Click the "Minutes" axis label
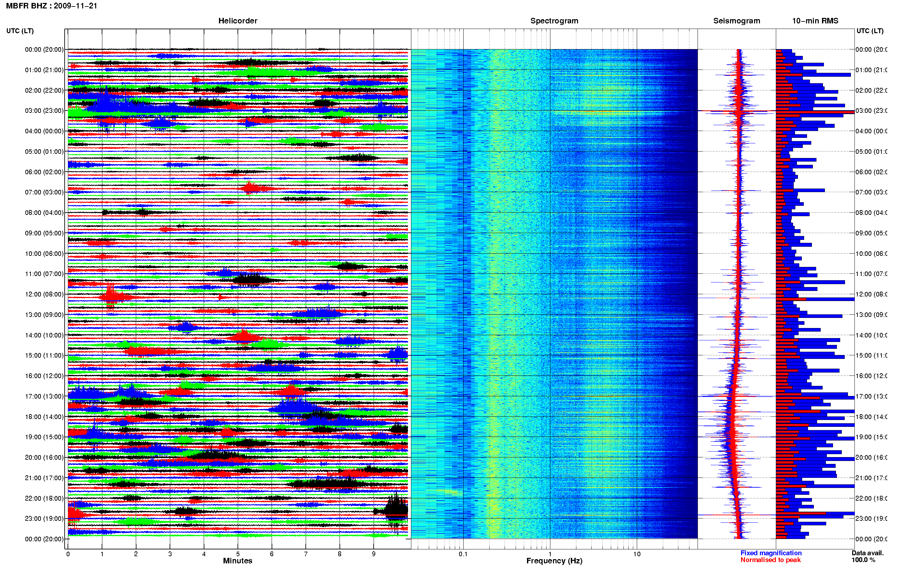The height and width of the screenshot is (578, 924). tap(237, 561)
